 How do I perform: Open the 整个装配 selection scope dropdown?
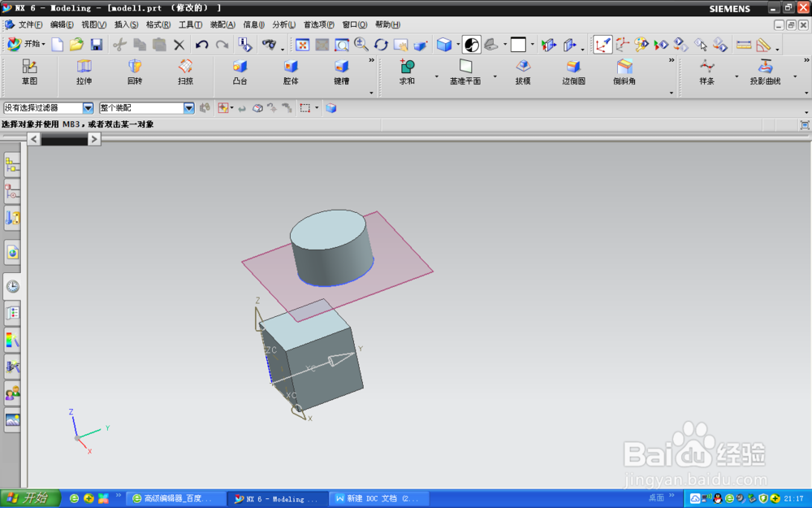(188, 108)
